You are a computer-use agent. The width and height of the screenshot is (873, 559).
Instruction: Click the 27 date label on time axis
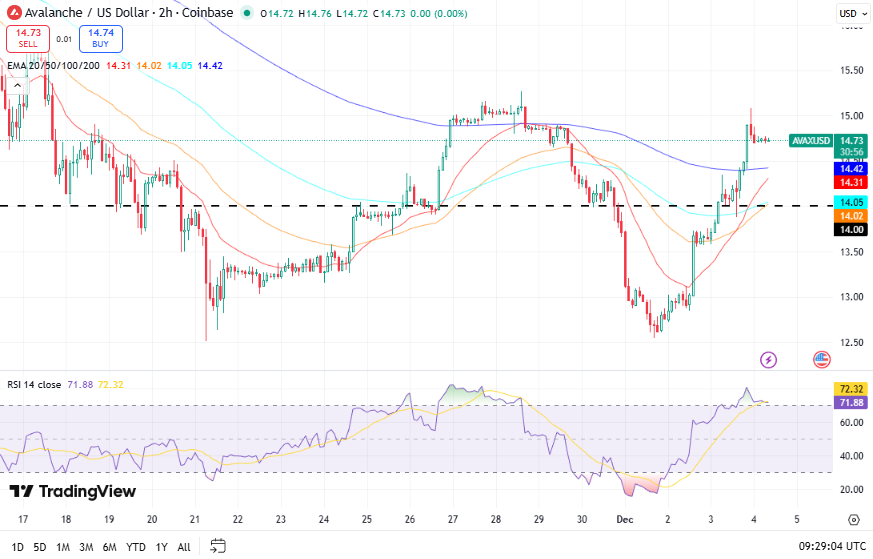(x=453, y=519)
